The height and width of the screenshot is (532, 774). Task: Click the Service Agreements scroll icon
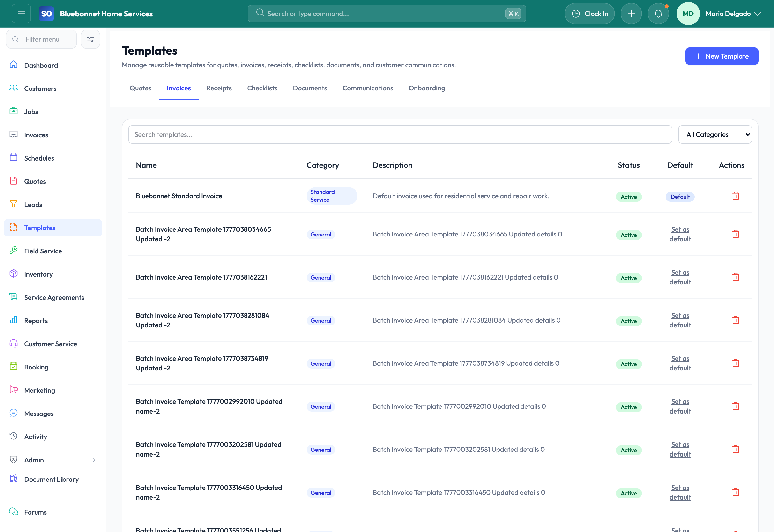click(x=14, y=297)
